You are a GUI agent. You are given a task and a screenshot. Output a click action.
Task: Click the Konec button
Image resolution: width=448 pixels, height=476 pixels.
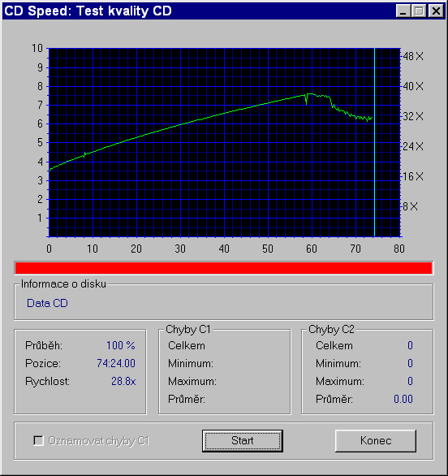376,441
